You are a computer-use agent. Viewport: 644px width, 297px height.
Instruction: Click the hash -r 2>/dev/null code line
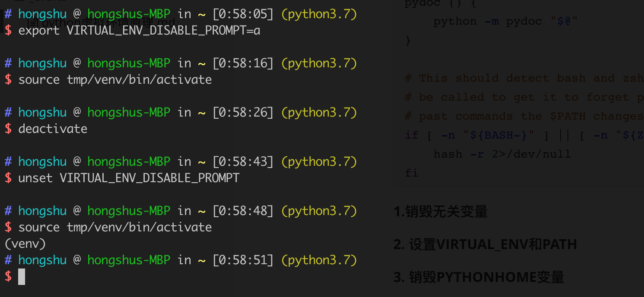(x=502, y=154)
